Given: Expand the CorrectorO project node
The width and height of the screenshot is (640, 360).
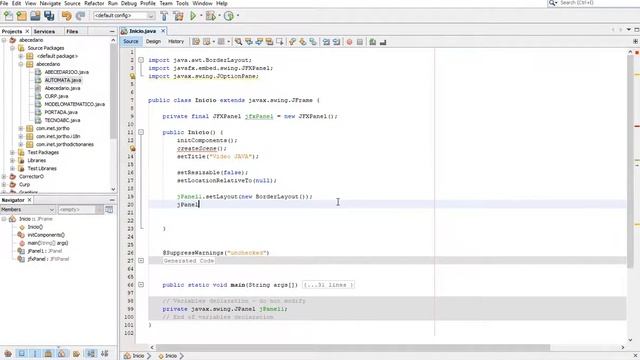Looking at the screenshot, I should 4,176.
